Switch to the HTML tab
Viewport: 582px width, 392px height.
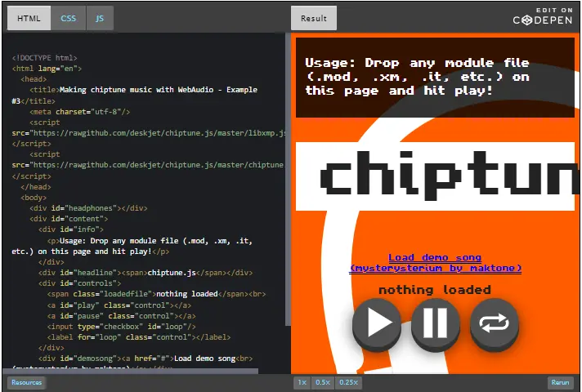coord(29,18)
